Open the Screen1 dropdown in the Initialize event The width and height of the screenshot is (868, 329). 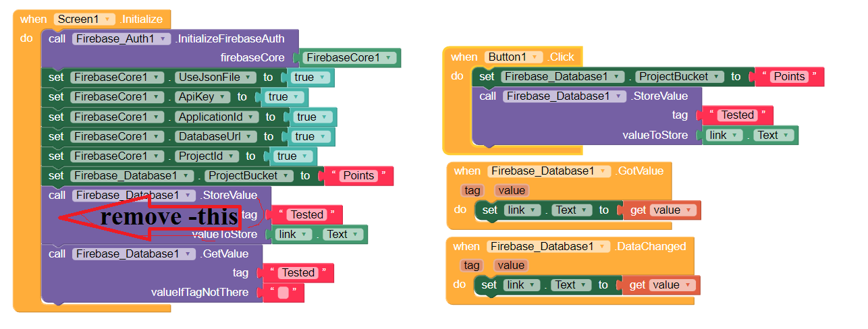click(84, 20)
